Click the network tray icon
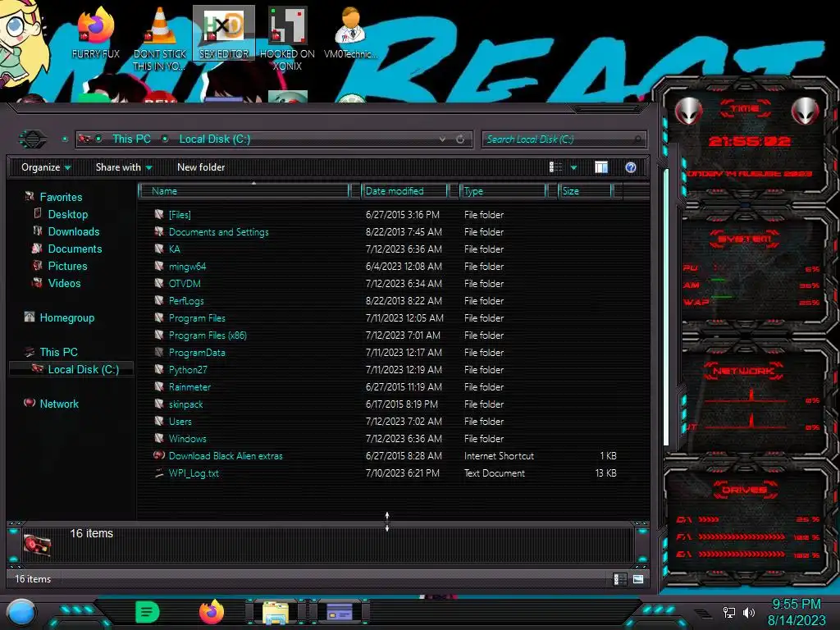This screenshot has height=630, width=840. 728,612
